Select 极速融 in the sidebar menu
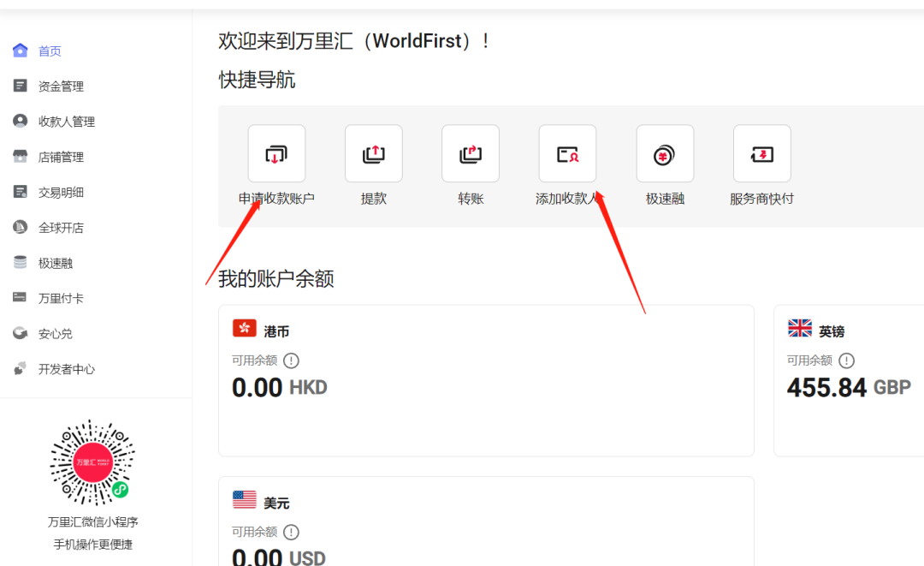Viewport: 924px width, 566px height. [56, 263]
